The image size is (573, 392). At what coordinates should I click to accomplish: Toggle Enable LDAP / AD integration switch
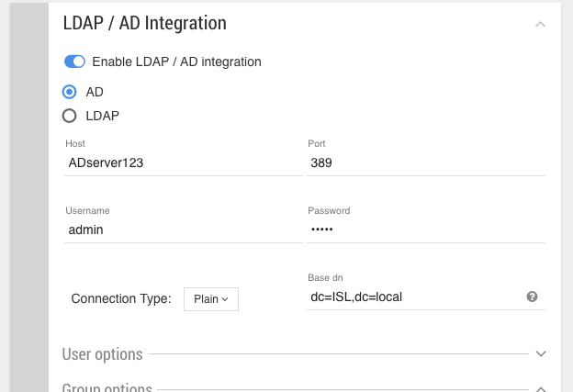point(74,62)
